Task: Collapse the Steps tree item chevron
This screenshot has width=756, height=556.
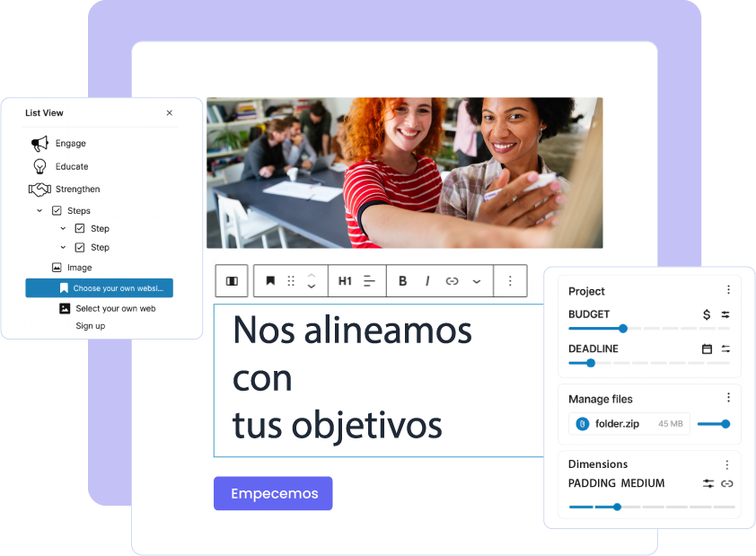Action: [40, 210]
